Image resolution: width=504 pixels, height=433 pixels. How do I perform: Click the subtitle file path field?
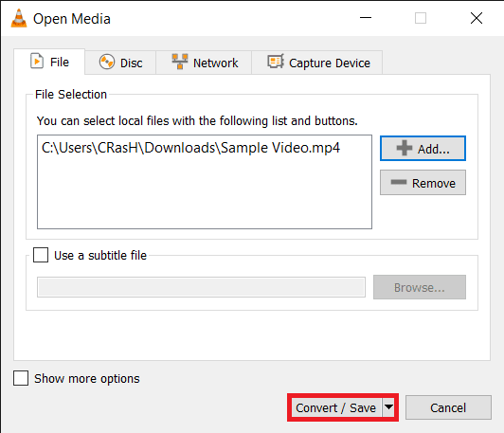click(x=201, y=287)
